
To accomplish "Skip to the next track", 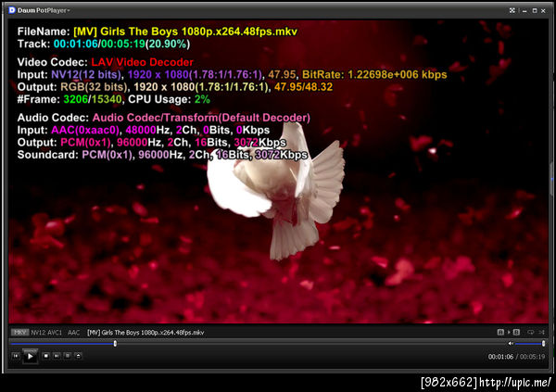I will click(x=57, y=356).
